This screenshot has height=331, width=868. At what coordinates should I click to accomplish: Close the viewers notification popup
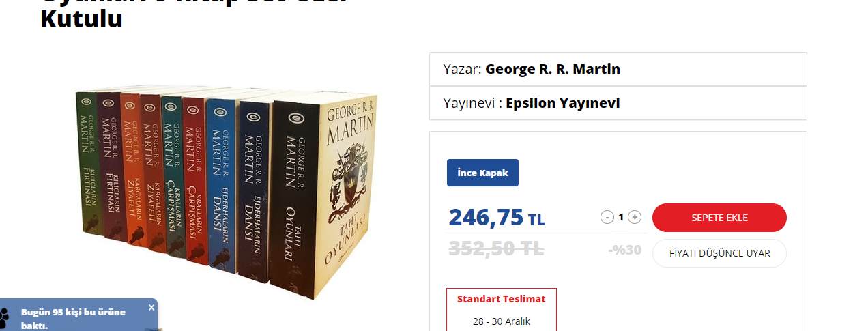[151, 308]
